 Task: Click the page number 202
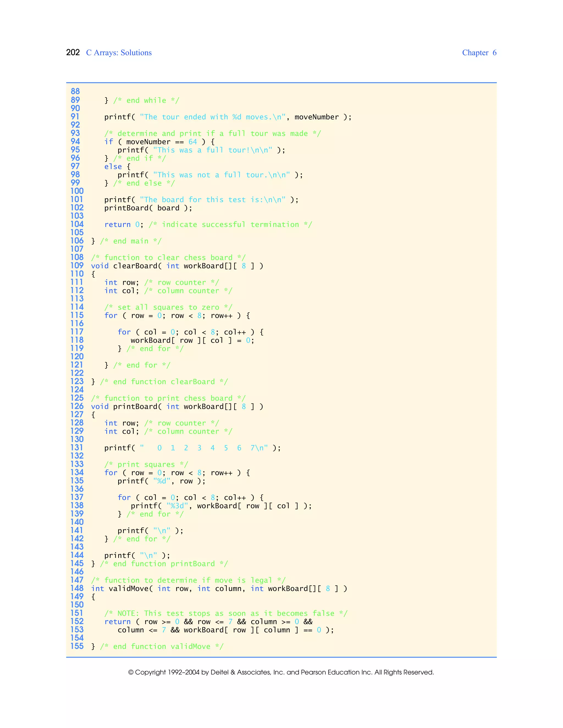[x=73, y=52]
